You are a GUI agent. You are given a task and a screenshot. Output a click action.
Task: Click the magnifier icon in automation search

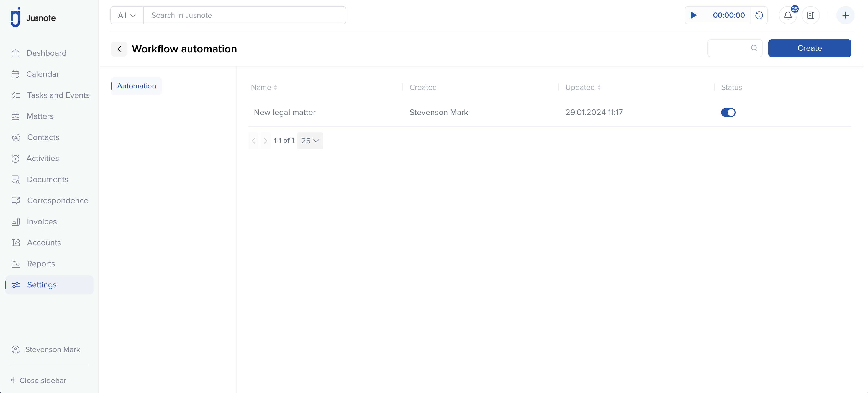tap(754, 48)
